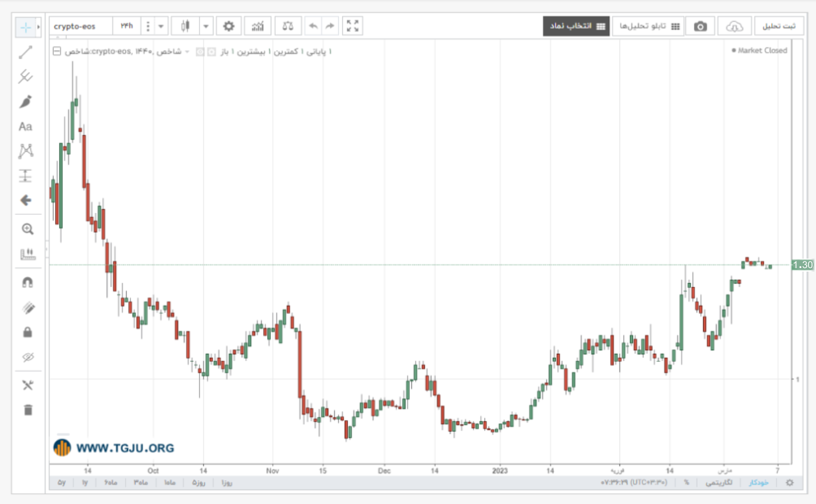The width and height of the screenshot is (816, 504).
Task: Toggle magnet mode on
Action: [28, 282]
